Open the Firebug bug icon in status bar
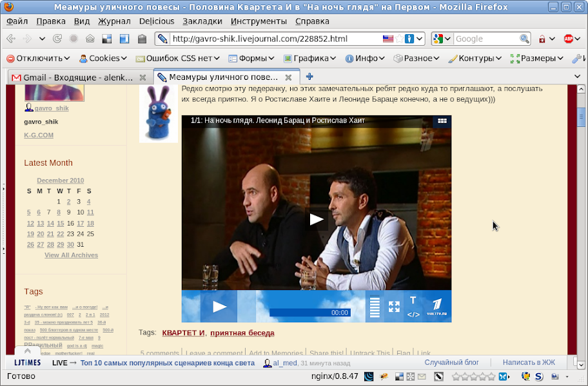 [384, 376]
